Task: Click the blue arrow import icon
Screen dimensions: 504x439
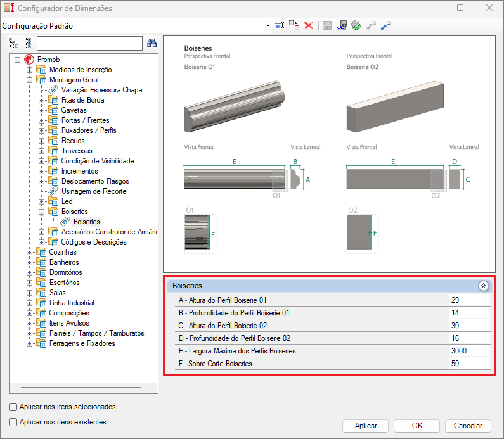Action: 385,25
